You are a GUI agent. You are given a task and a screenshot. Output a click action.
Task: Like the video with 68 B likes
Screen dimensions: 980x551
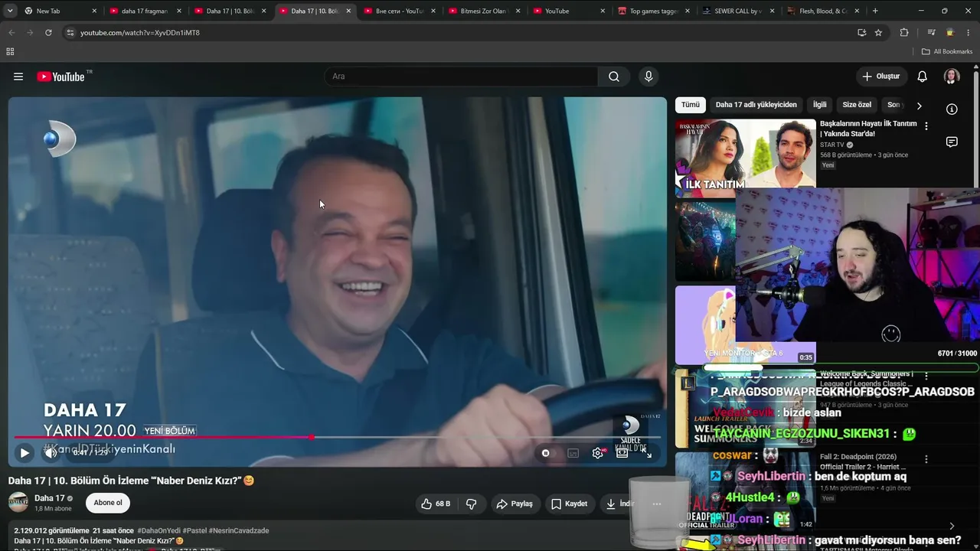[436, 504]
